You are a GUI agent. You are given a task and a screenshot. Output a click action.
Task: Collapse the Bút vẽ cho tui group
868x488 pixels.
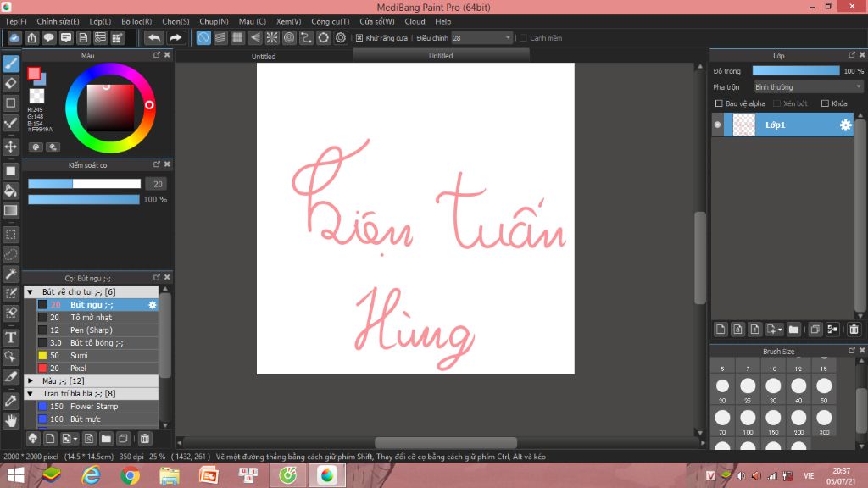(31, 292)
